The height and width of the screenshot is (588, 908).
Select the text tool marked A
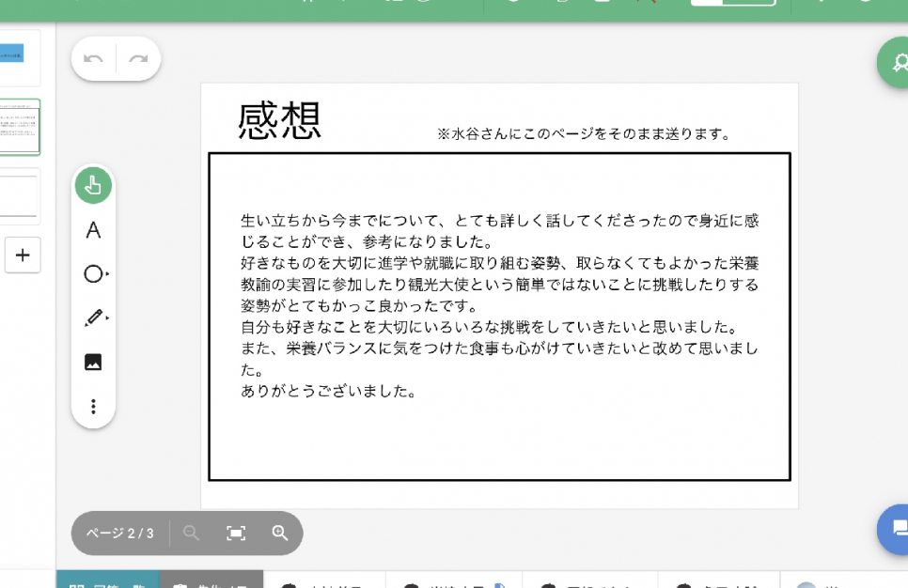[x=93, y=230]
